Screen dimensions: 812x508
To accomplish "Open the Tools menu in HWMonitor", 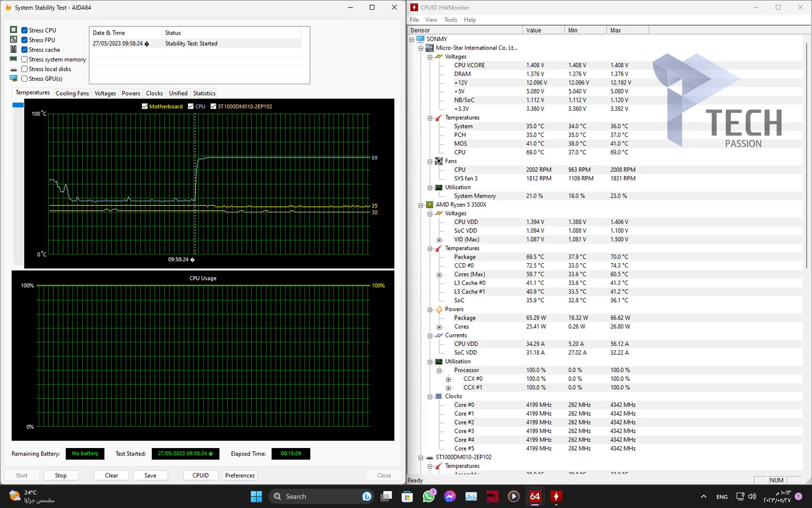I will pos(451,20).
